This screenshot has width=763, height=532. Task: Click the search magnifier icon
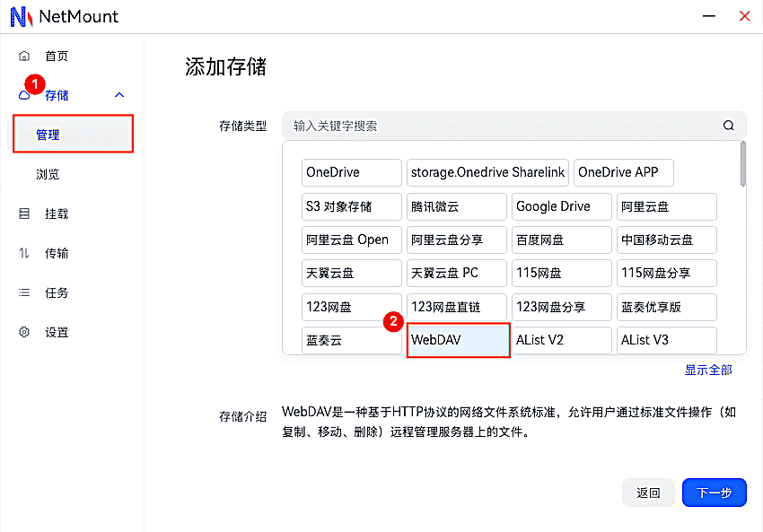(x=728, y=126)
